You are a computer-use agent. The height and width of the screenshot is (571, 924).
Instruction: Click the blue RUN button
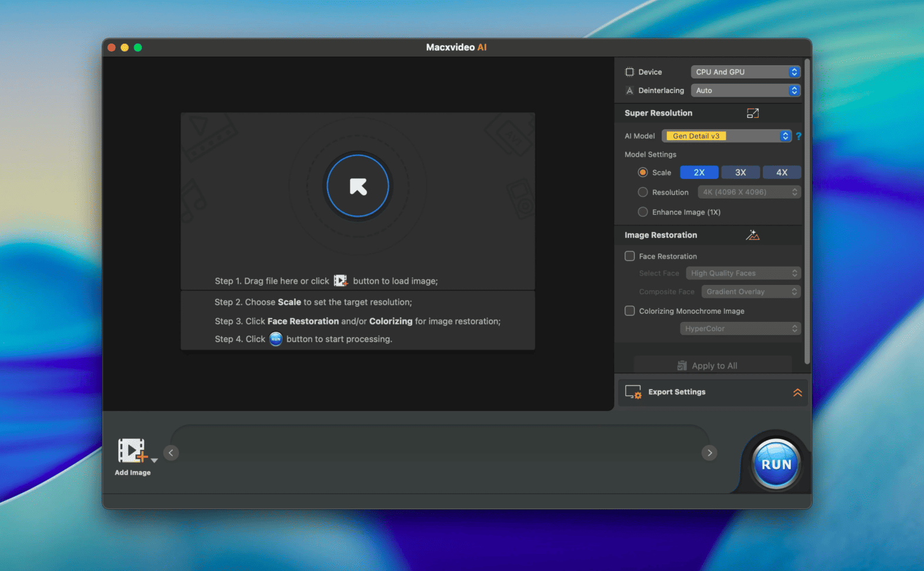tap(776, 464)
